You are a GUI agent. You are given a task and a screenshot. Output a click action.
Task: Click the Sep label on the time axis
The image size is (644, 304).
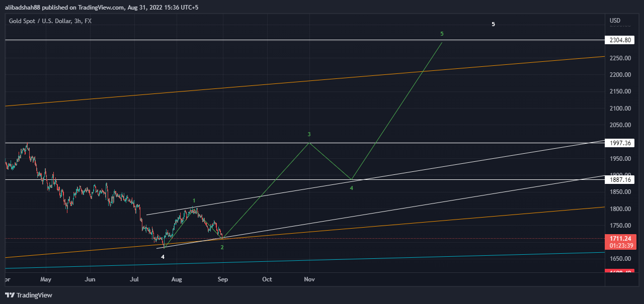pos(223,279)
